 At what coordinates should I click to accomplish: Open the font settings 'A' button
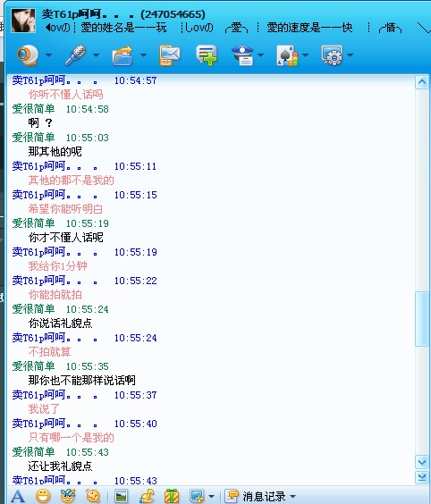tap(18, 496)
